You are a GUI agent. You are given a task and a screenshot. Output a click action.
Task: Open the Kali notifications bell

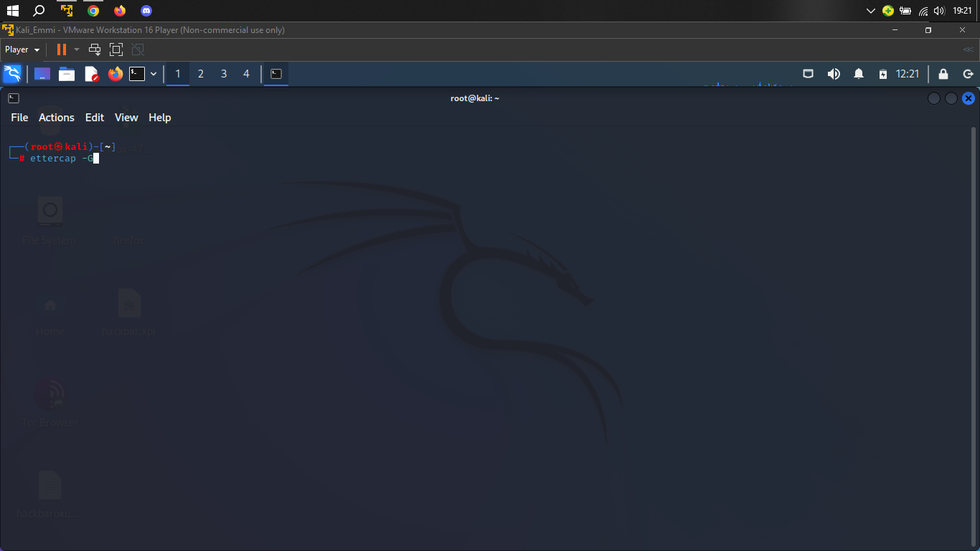click(x=859, y=74)
